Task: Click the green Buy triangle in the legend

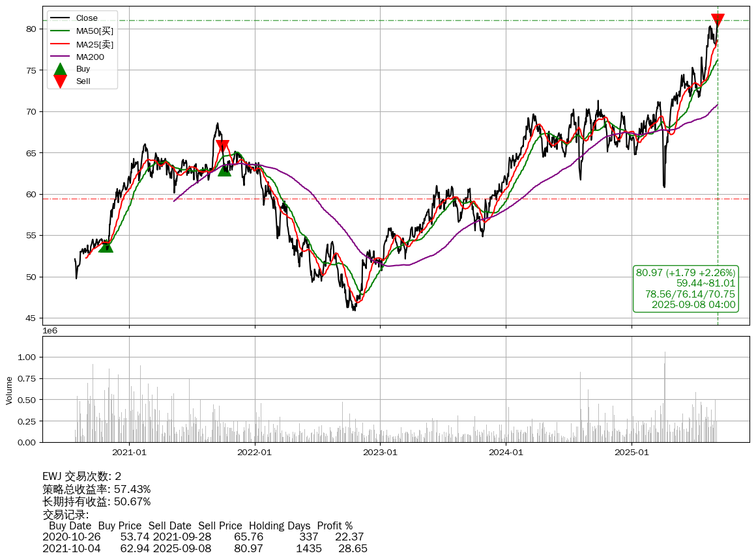Action: pyautogui.click(x=60, y=69)
